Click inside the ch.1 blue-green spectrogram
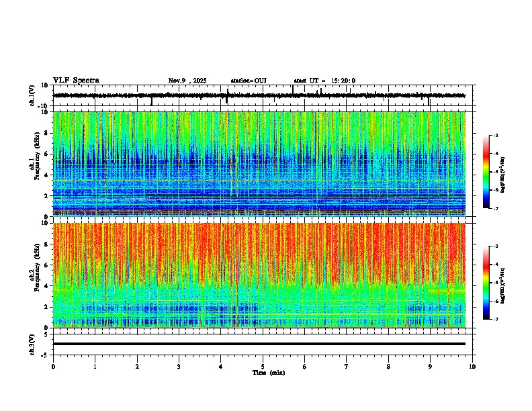532x411 pixels. [259, 164]
